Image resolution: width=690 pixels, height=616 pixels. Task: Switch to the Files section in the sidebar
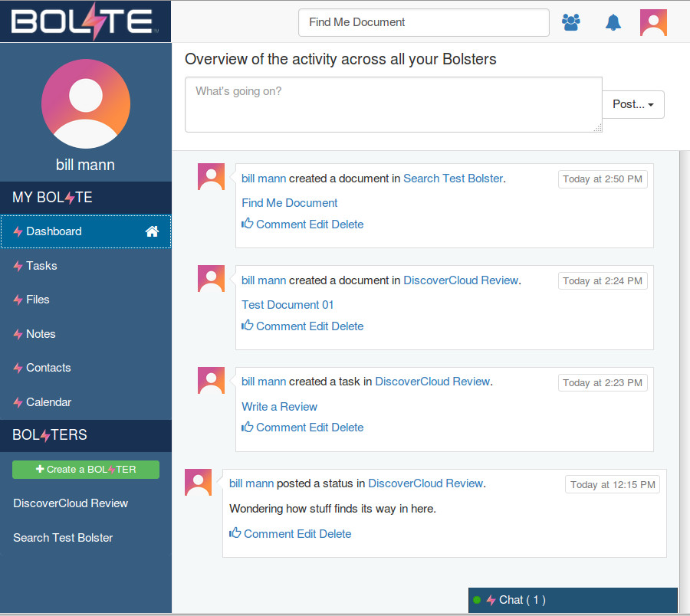37,299
